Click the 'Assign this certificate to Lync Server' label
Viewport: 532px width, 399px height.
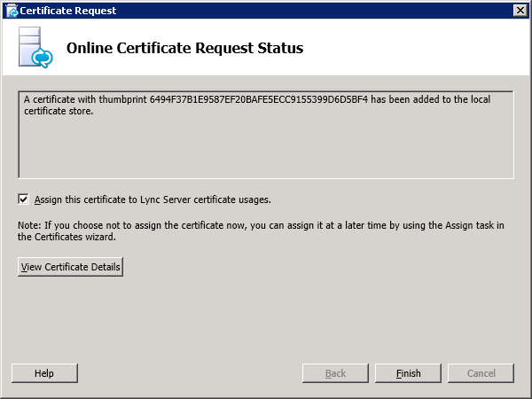point(152,199)
